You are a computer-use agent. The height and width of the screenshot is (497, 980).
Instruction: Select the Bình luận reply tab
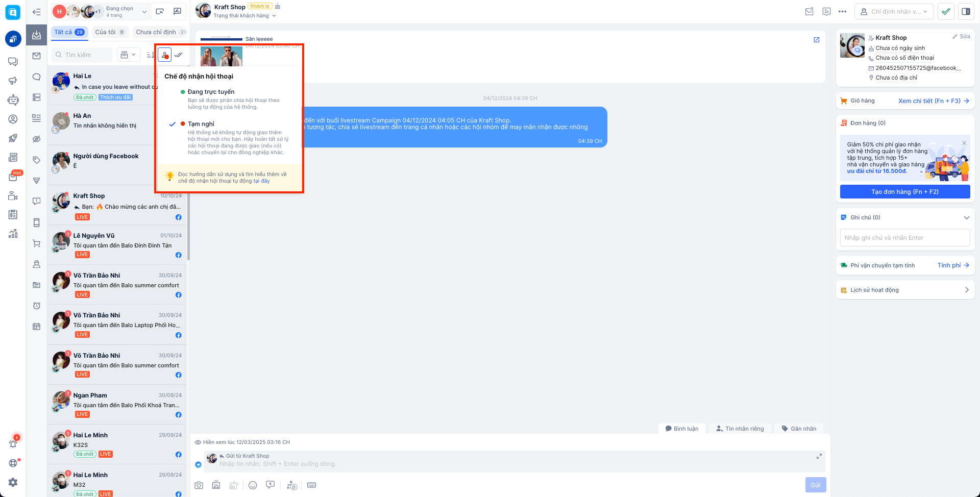682,429
